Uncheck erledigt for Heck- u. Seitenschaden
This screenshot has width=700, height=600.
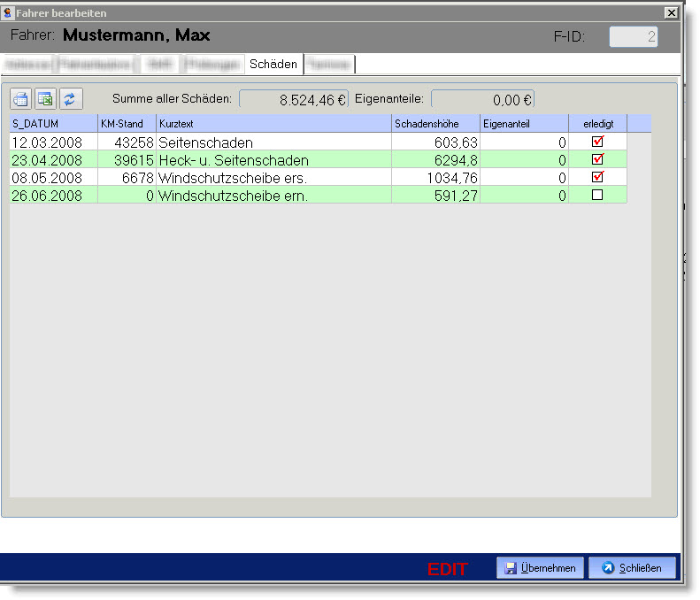coord(597,159)
